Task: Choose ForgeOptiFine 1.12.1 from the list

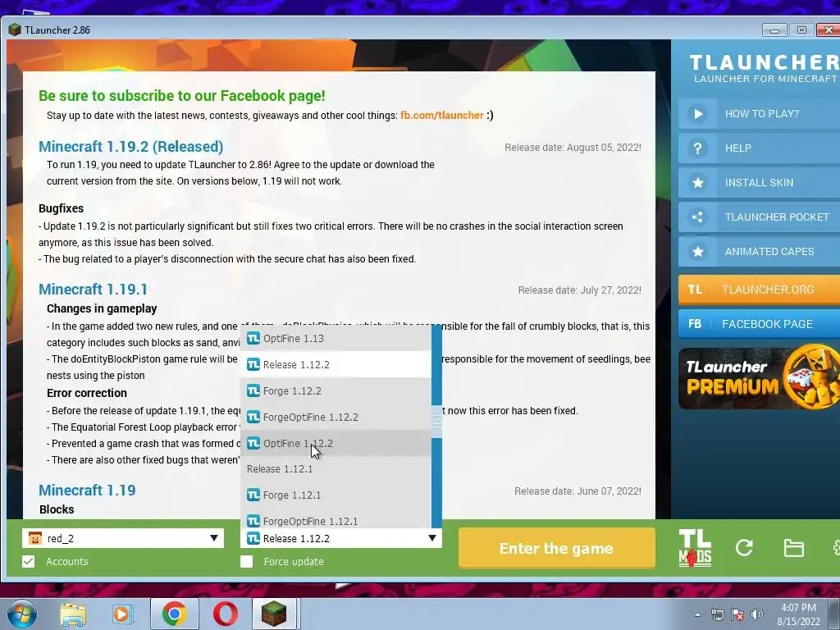Action: (336, 520)
